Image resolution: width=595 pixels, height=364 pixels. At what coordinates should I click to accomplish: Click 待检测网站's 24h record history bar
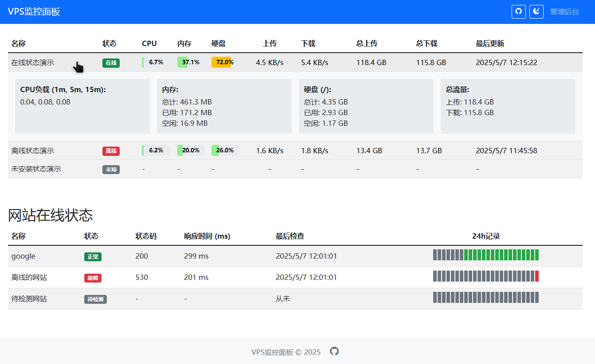486,297
